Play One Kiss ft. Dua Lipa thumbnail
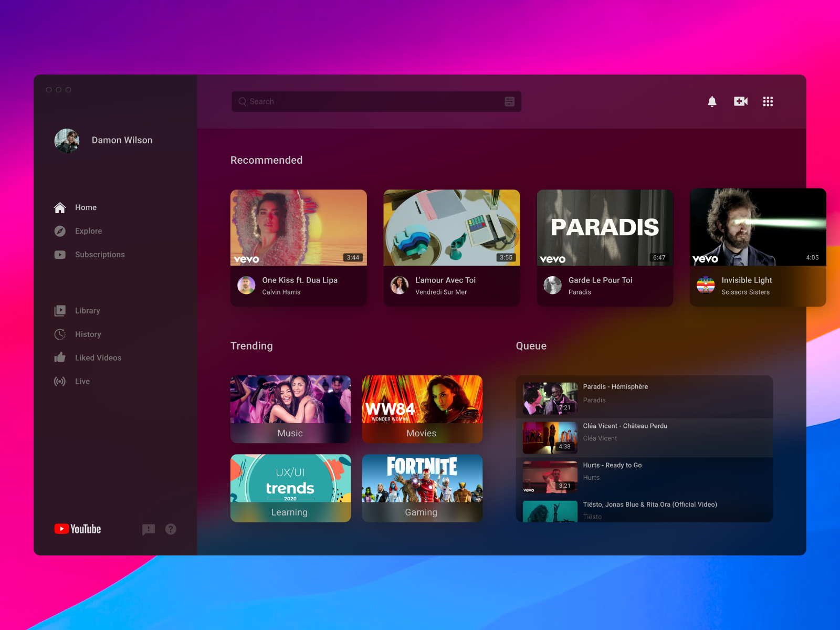The width and height of the screenshot is (840, 630). (x=299, y=228)
